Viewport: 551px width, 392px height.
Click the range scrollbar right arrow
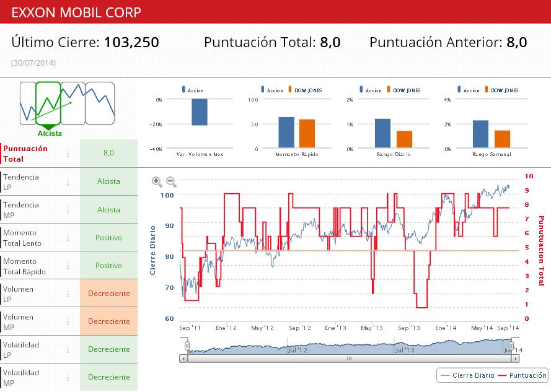515,359
